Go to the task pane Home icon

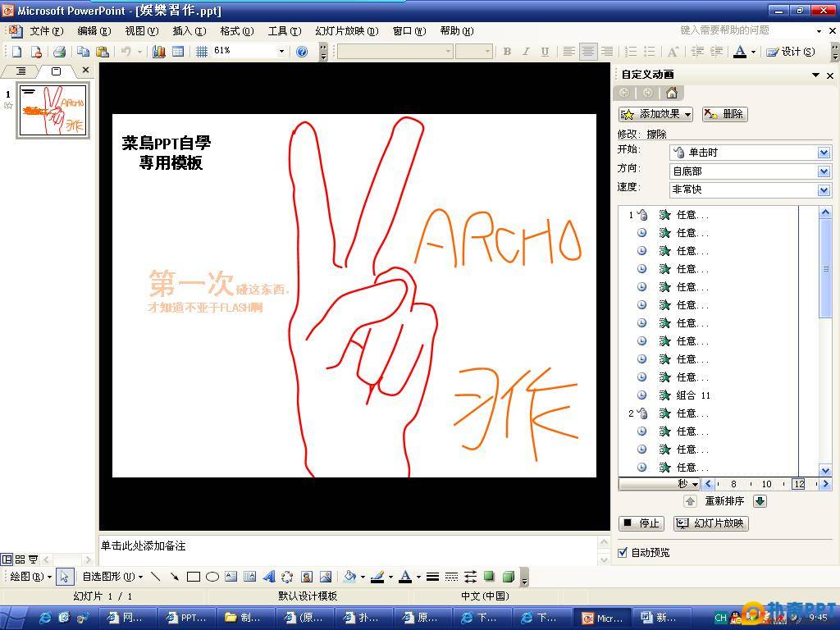671,93
